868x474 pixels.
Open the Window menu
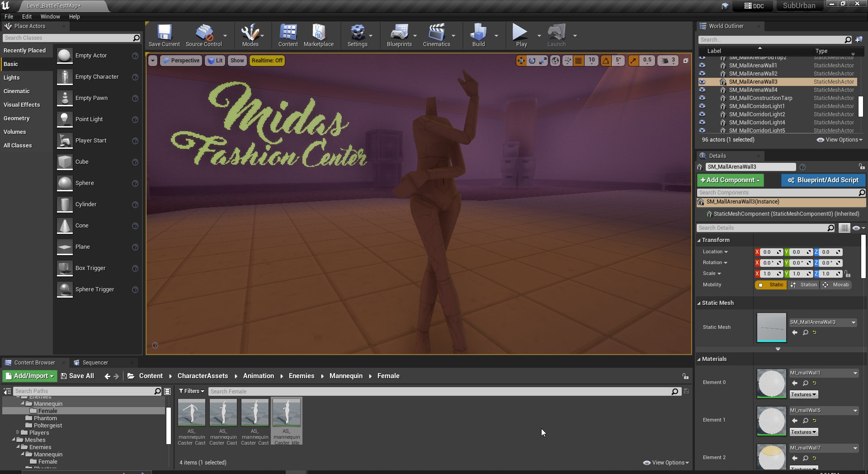tap(50, 17)
